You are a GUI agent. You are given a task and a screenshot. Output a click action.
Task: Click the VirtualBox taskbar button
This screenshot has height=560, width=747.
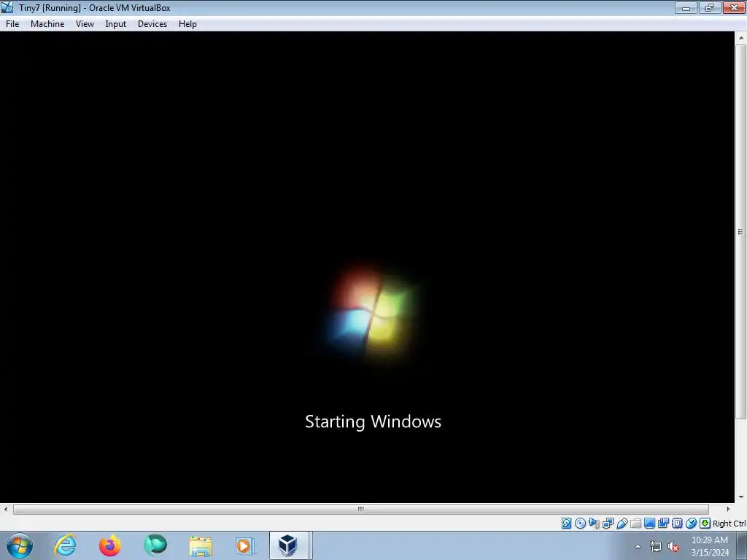pyautogui.click(x=290, y=545)
